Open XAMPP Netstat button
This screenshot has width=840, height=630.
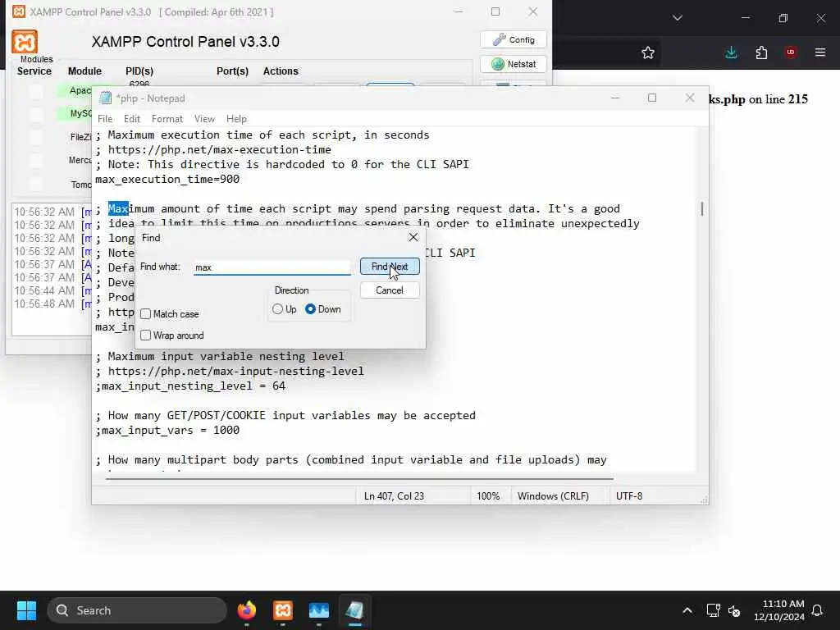point(514,64)
